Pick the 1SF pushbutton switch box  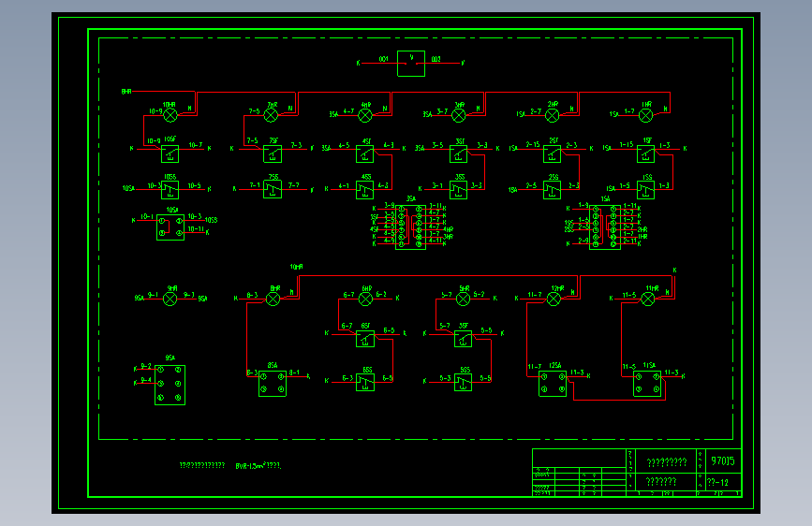point(646,153)
